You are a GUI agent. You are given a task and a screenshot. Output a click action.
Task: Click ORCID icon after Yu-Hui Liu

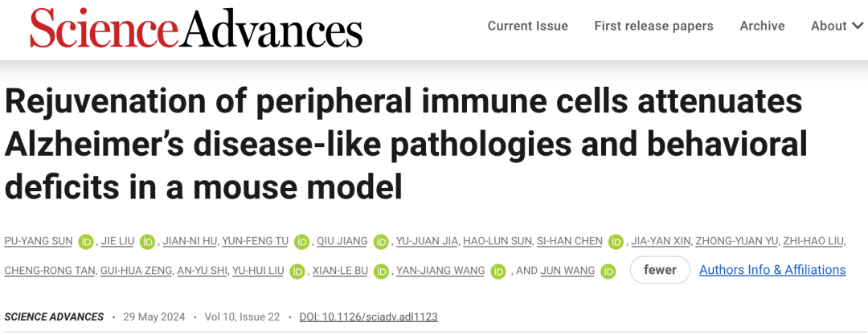297,271
